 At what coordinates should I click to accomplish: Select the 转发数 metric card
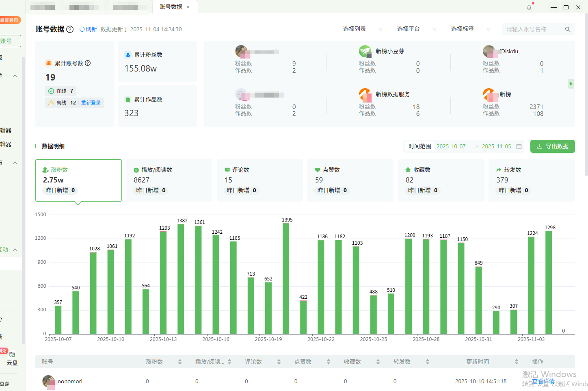tap(531, 180)
